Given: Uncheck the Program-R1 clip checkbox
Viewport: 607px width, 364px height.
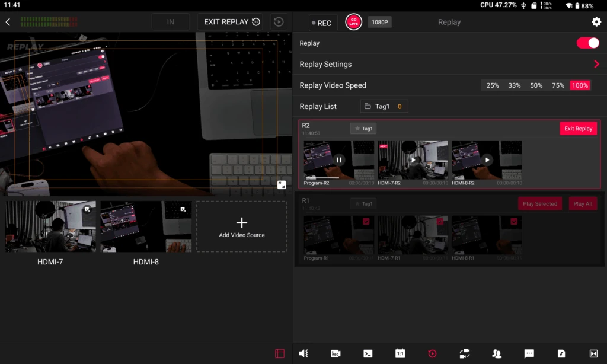Looking at the screenshot, I should (366, 221).
